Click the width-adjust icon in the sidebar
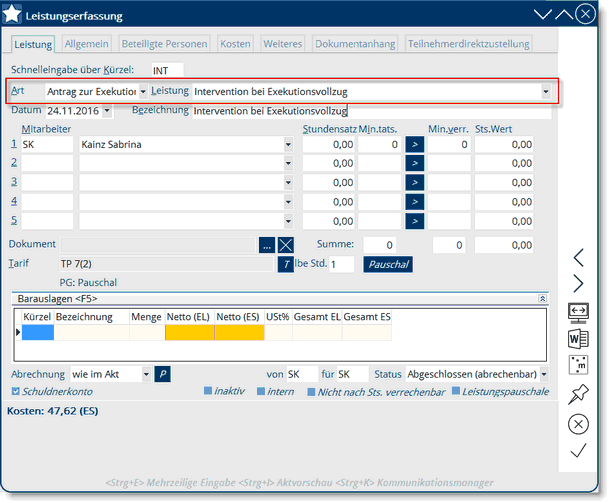Image resolution: width=609 pixels, height=503 pixels. click(578, 311)
